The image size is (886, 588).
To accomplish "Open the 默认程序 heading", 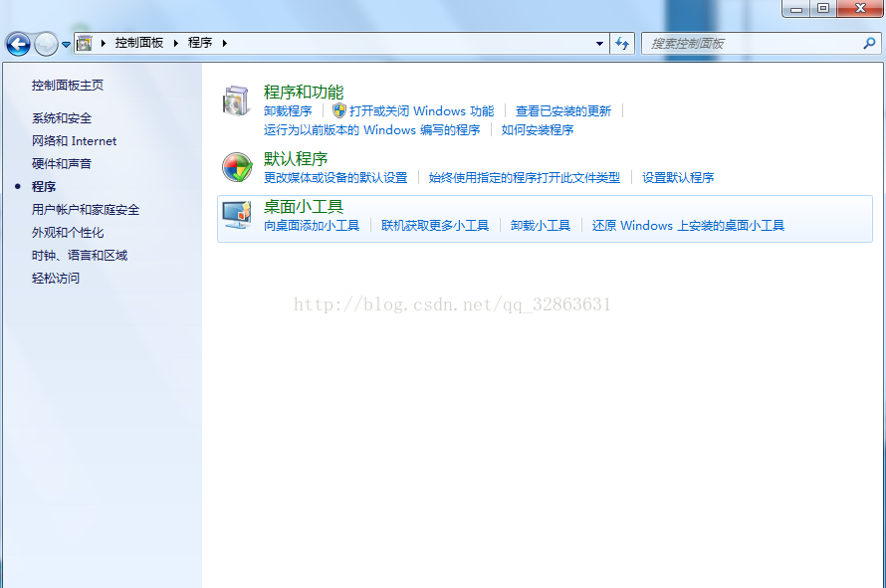I will (296, 159).
